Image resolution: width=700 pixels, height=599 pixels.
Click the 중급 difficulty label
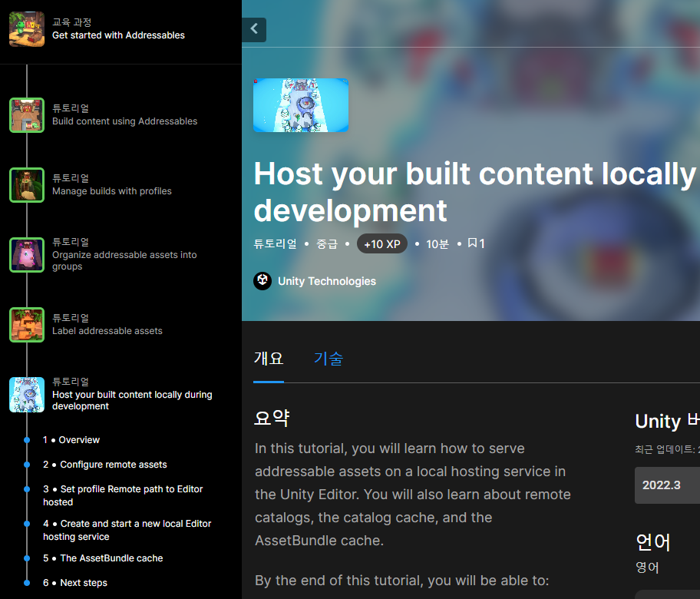pyautogui.click(x=327, y=244)
